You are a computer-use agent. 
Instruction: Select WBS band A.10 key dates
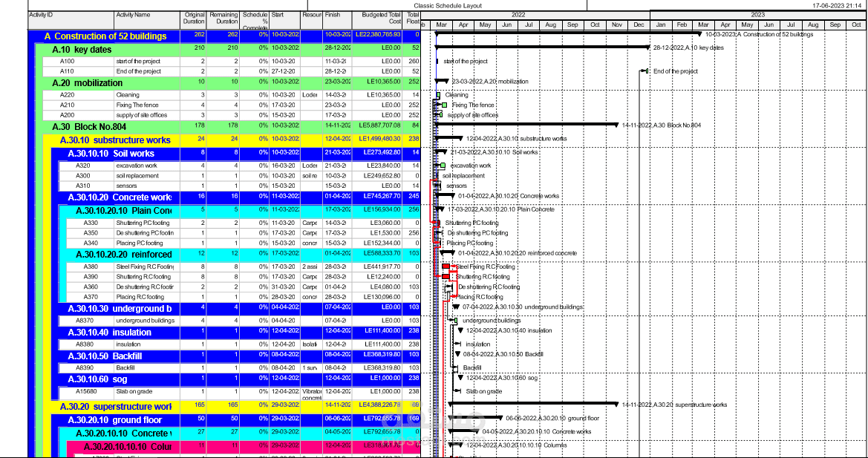(228, 50)
